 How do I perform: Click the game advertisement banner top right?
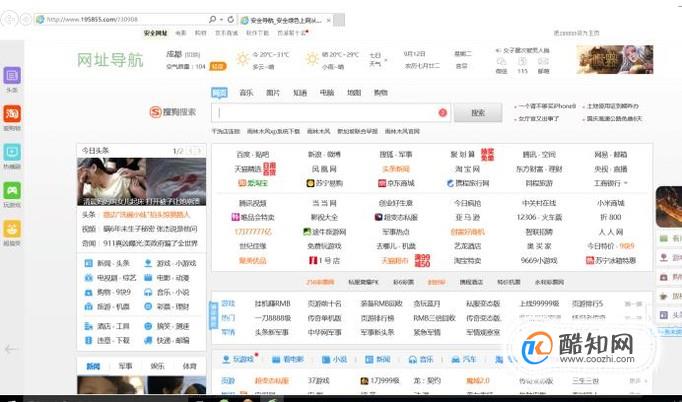point(615,60)
